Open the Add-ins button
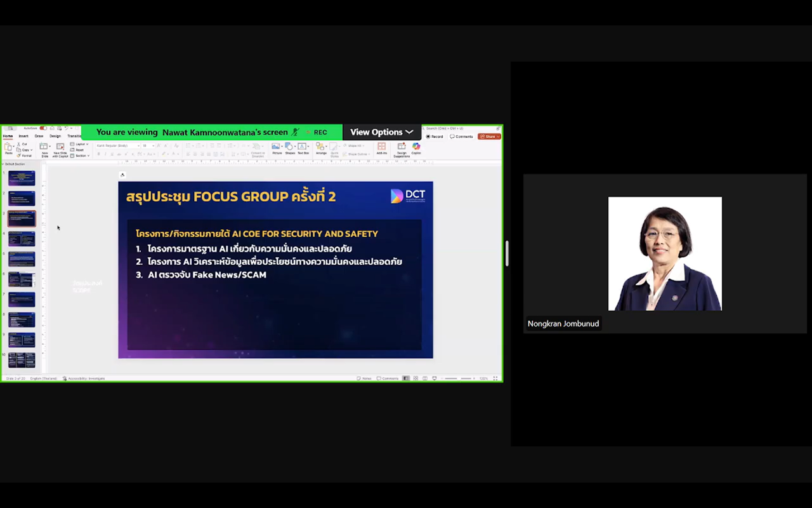This screenshot has height=508, width=812. pos(382,149)
